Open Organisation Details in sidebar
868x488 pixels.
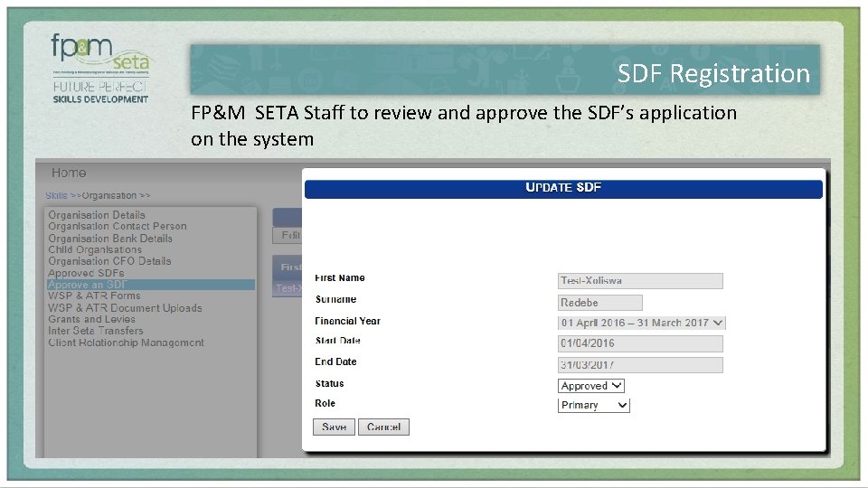click(x=97, y=215)
